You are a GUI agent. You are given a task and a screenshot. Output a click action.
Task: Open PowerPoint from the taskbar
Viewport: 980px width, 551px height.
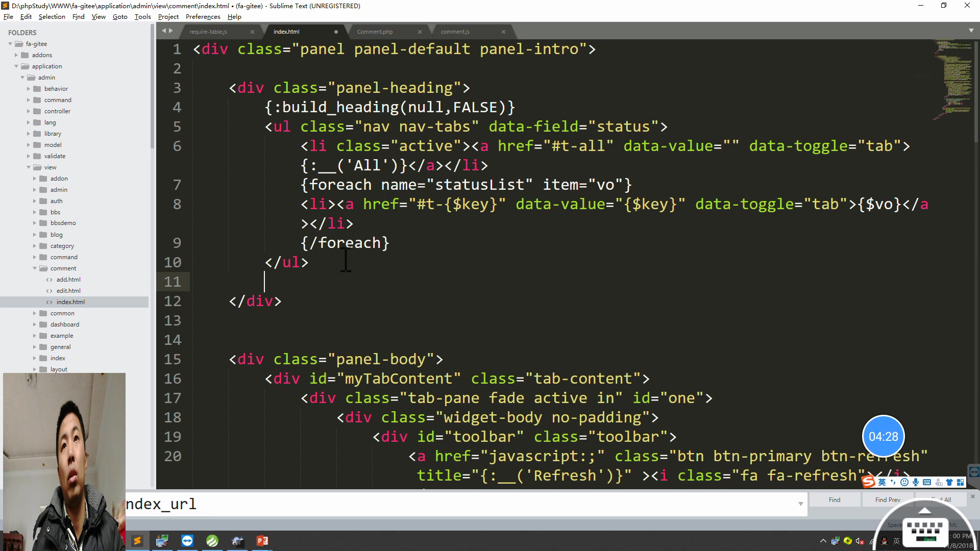[x=262, y=541]
